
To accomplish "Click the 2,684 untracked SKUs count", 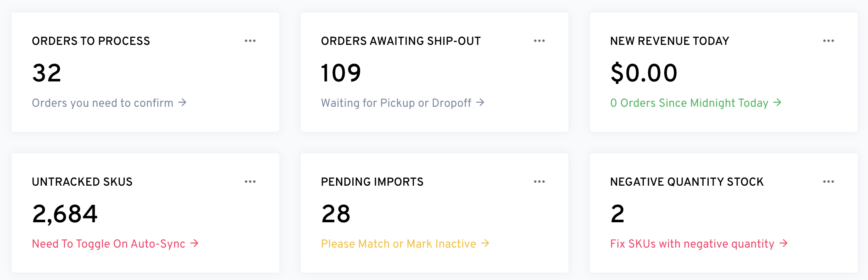I will pos(65,214).
